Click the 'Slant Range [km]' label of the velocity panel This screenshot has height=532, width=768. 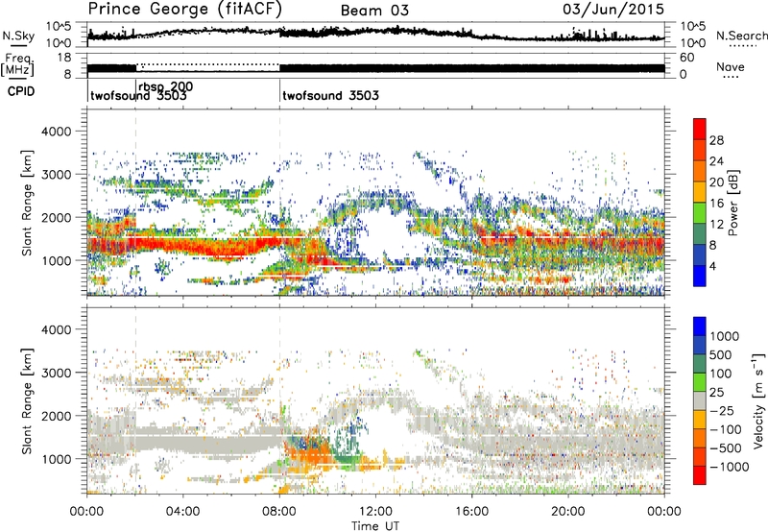click(x=27, y=400)
